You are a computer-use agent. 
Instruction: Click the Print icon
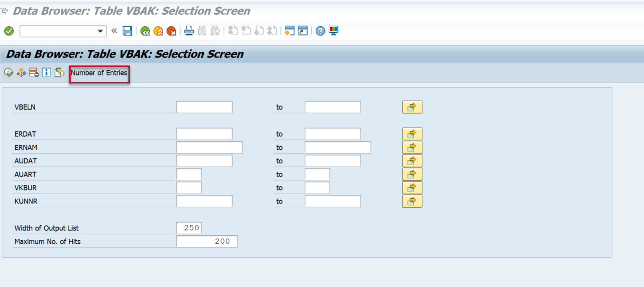(x=189, y=31)
